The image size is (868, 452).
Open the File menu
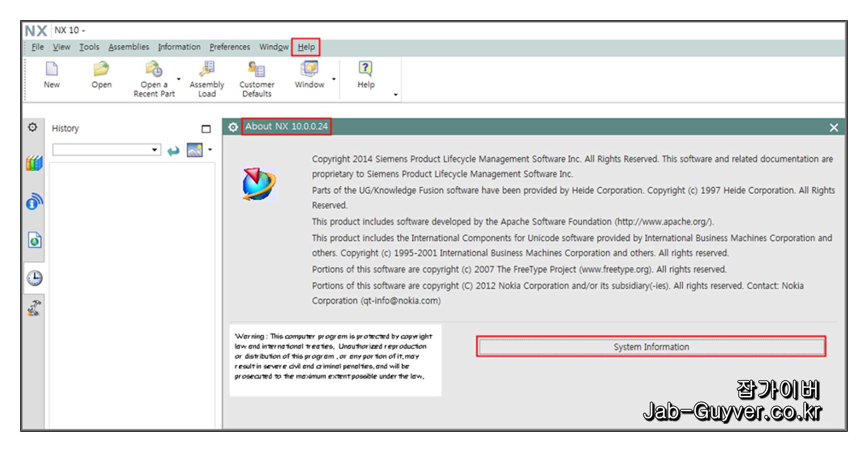tap(38, 47)
